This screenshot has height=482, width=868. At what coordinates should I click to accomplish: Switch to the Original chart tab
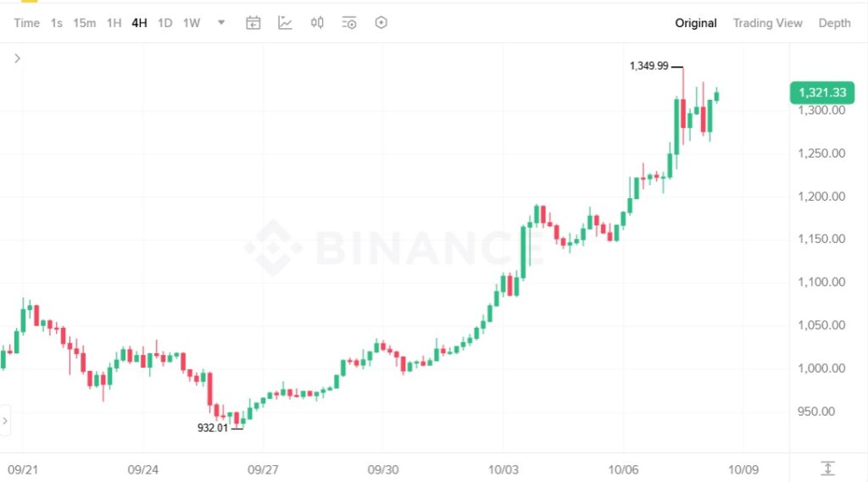696,23
